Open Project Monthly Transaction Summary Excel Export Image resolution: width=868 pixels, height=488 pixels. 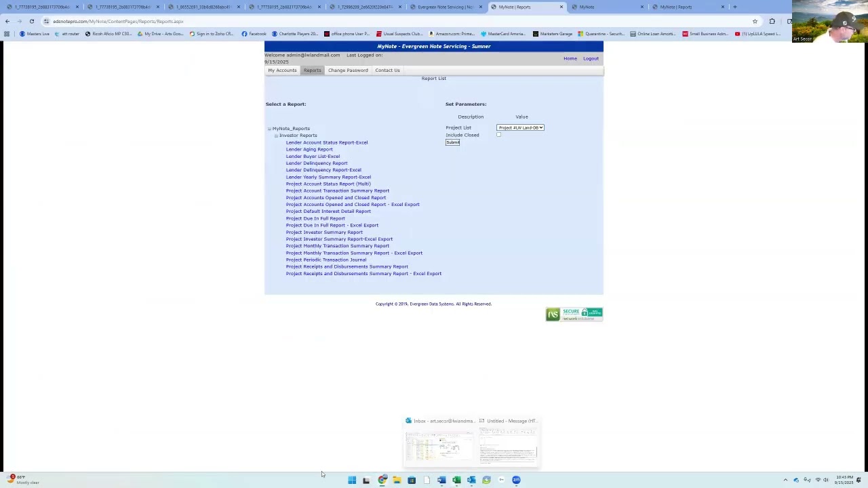coord(354,253)
